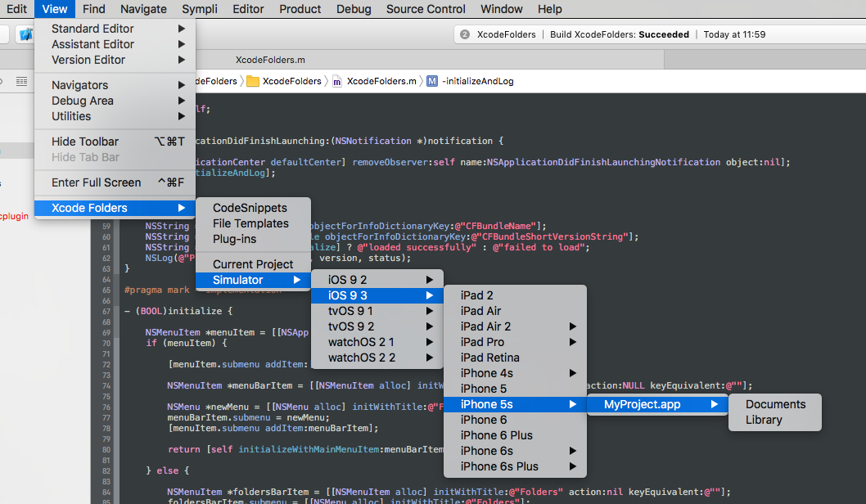Expand watchOS 2 2 simulator list
Image resolution: width=866 pixels, height=504 pixels.
(x=377, y=357)
